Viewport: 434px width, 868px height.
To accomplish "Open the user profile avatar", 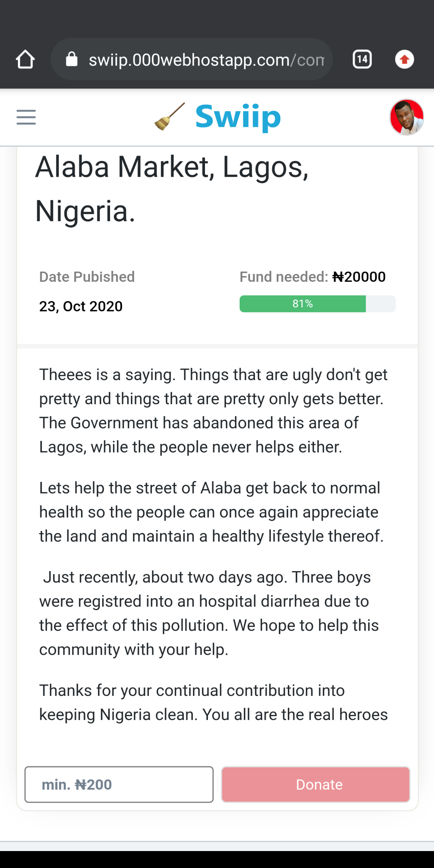I will coord(406,117).
